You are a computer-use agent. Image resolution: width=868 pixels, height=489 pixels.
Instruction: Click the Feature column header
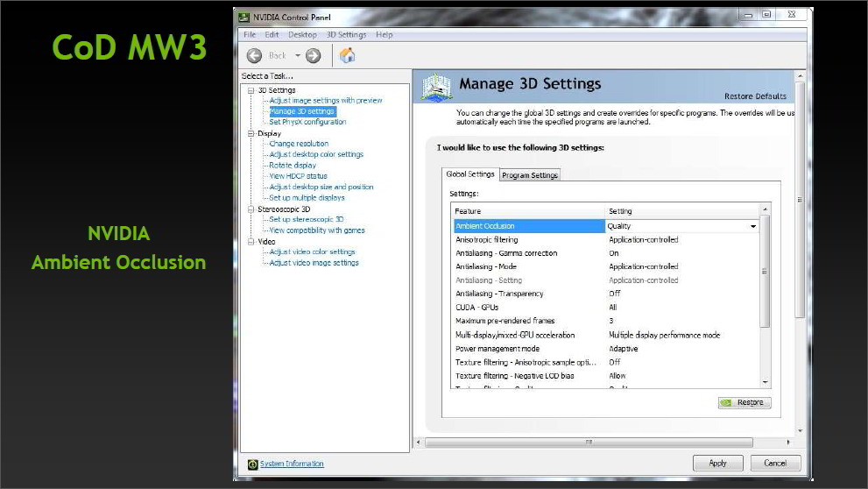pos(528,211)
